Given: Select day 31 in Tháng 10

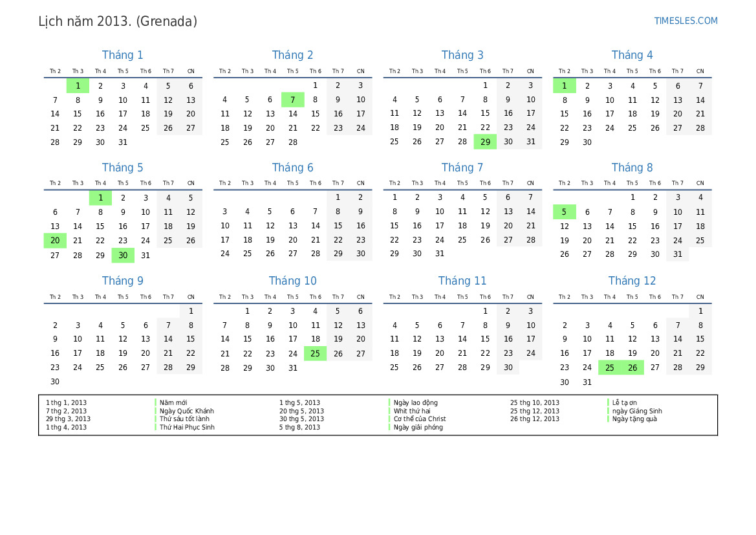Looking at the screenshot, I should (293, 368).
